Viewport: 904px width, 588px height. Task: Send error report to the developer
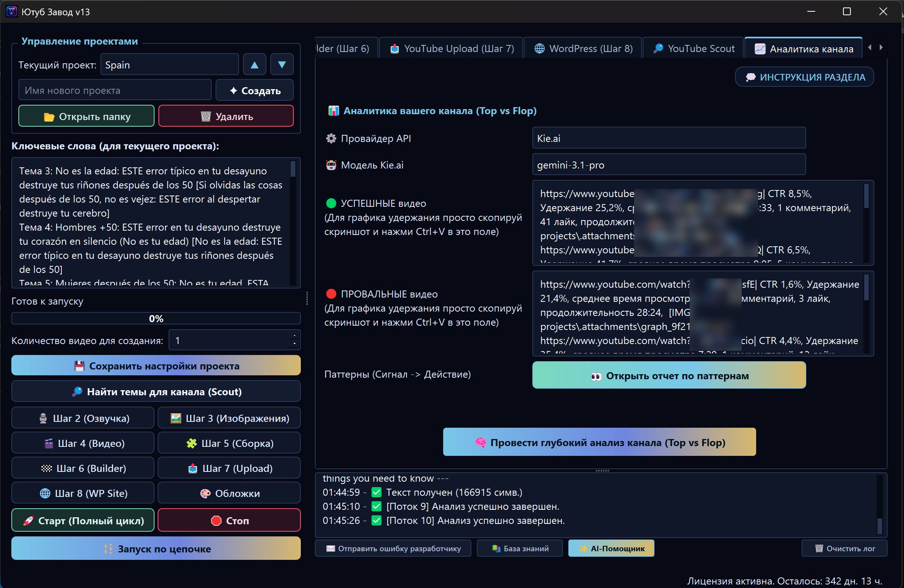pyautogui.click(x=393, y=548)
